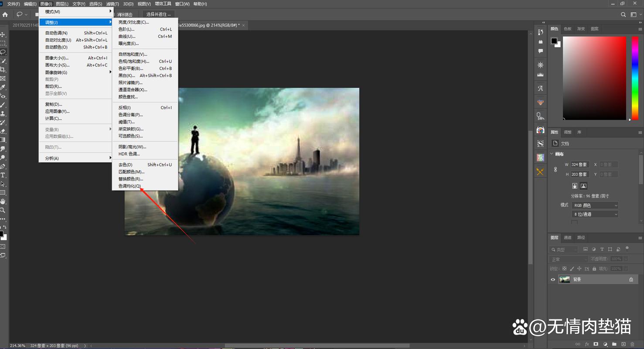
Task: Hide the 背景 layer with eye icon
Action: pyautogui.click(x=553, y=280)
